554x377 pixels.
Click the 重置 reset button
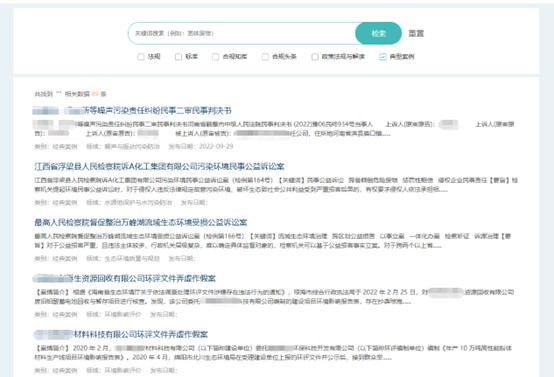click(416, 34)
